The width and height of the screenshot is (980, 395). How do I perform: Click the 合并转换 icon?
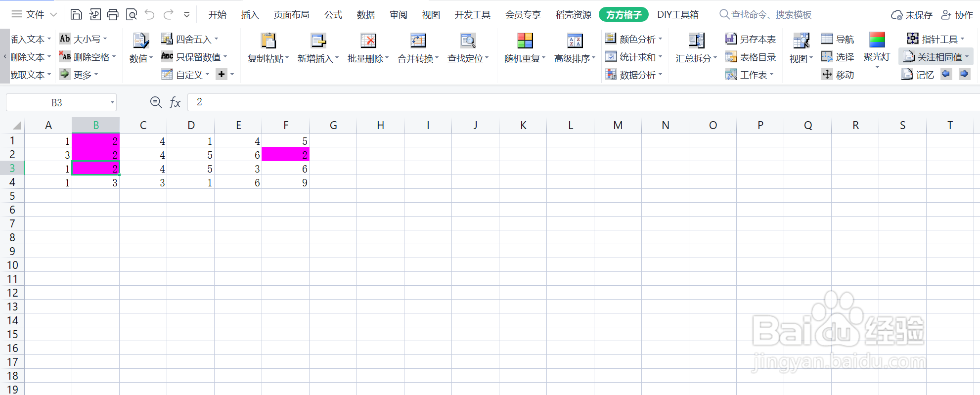[x=418, y=40]
